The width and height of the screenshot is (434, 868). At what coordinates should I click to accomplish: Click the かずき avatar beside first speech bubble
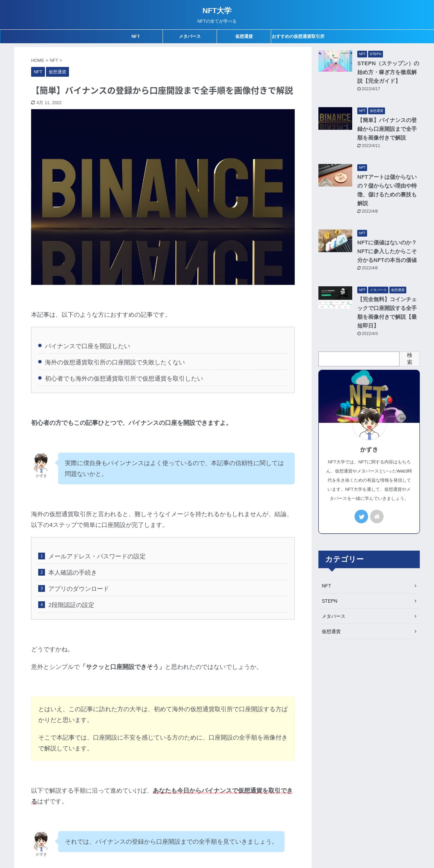pyautogui.click(x=41, y=463)
